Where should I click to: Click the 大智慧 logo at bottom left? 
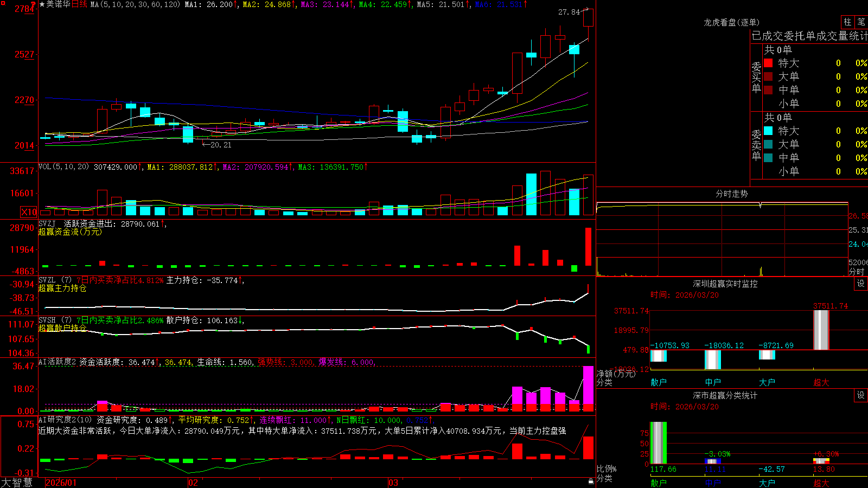coord(17,483)
